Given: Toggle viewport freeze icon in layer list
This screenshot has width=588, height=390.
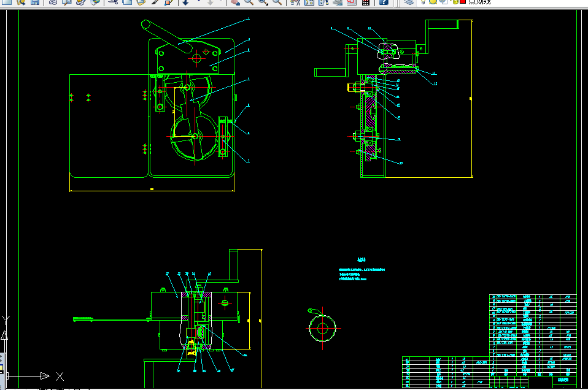Looking at the screenshot, I should point(443,1).
